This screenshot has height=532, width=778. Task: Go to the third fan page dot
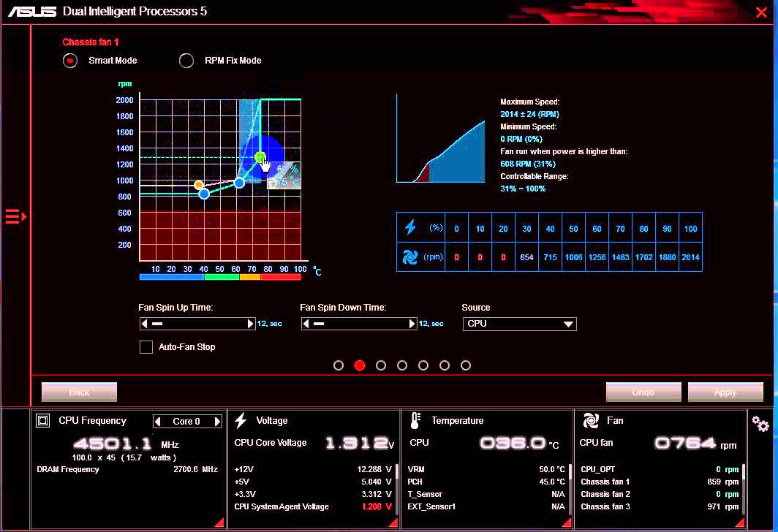coord(381,365)
